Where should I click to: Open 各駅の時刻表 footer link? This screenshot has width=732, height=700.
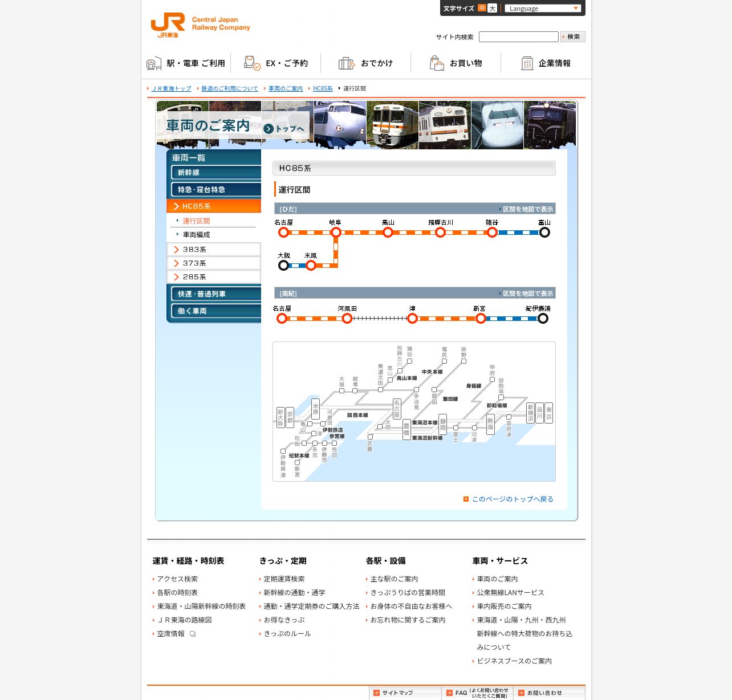(177, 593)
